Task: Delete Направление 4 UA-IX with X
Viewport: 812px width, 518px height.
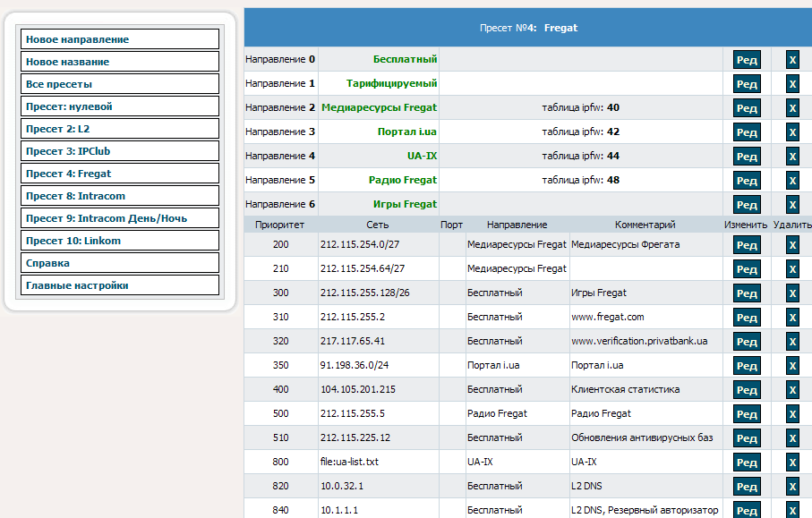Action: tap(792, 157)
